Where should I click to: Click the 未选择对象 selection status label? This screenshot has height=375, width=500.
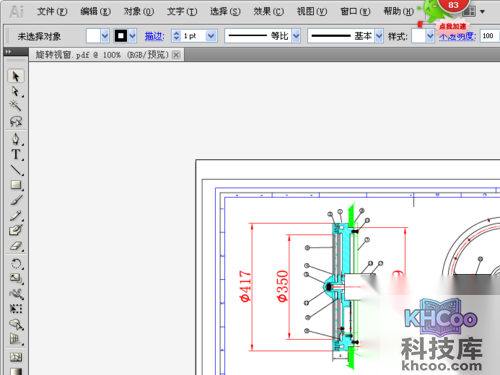(x=39, y=36)
